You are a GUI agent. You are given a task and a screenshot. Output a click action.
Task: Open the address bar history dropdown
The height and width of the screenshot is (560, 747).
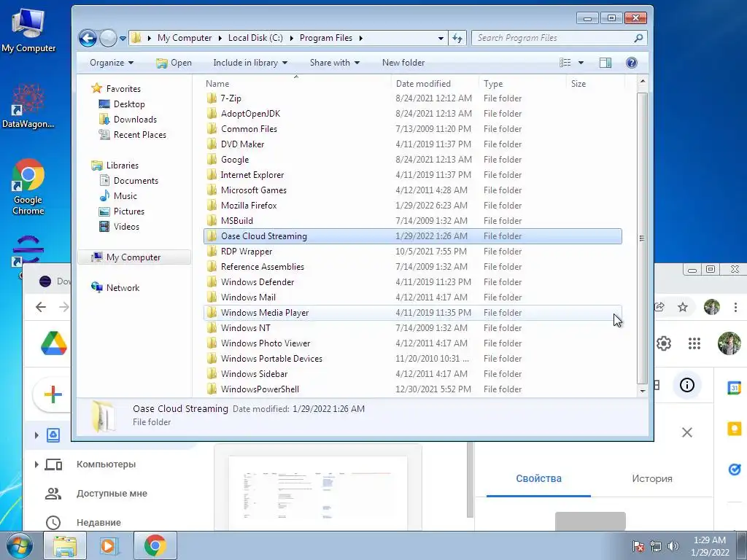[x=441, y=38]
